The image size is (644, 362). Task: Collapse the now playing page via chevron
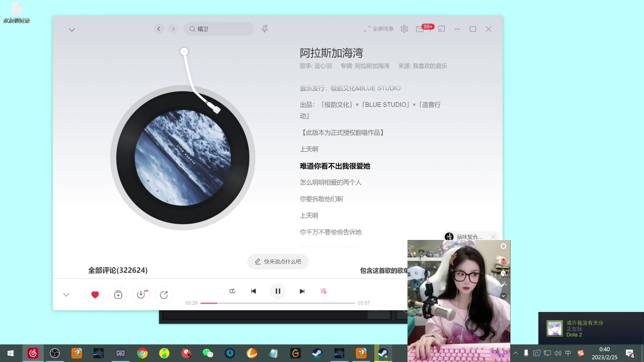coord(66,295)
